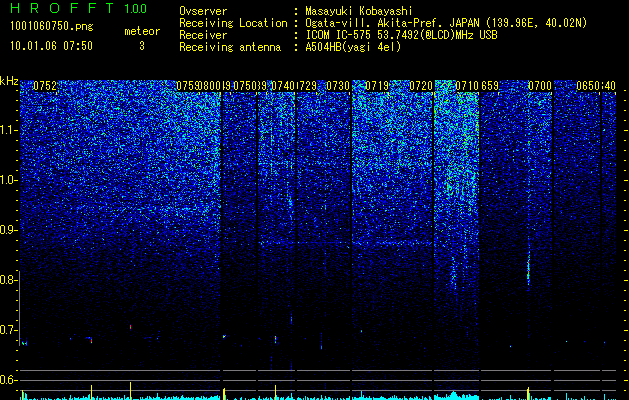Click the 659 time label on spectrogram
Viewport: 629px width, 400px height.
[490, 86]
